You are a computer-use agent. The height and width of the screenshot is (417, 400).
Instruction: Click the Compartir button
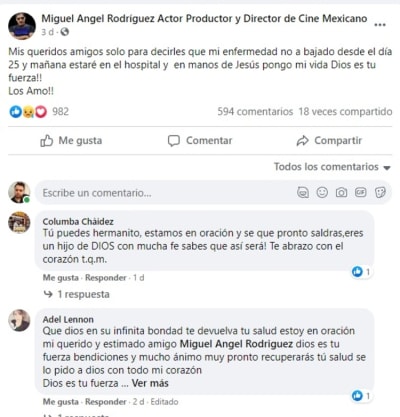pos(329,141)
